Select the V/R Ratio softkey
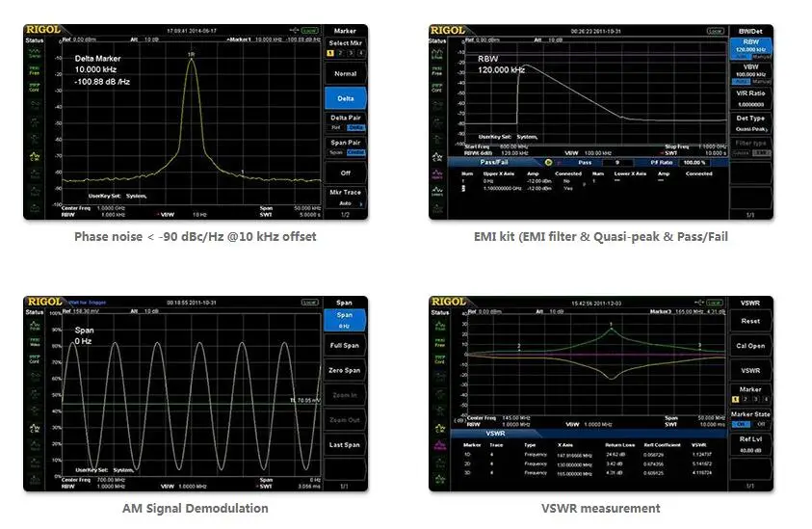This screenshot has height=529, width=812. coord(751,98)
